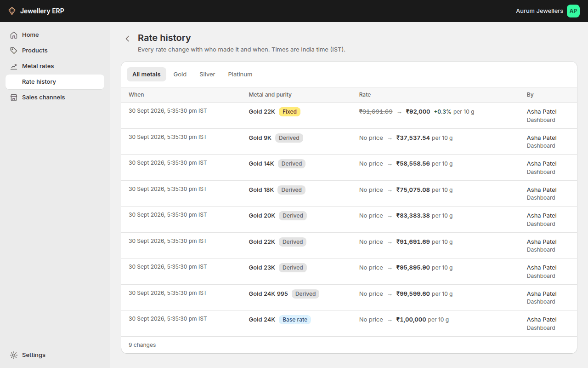Viewport: 588px width, 368px height.
Task: Click the Settings gear icon
Action: [x=14, y=355]
